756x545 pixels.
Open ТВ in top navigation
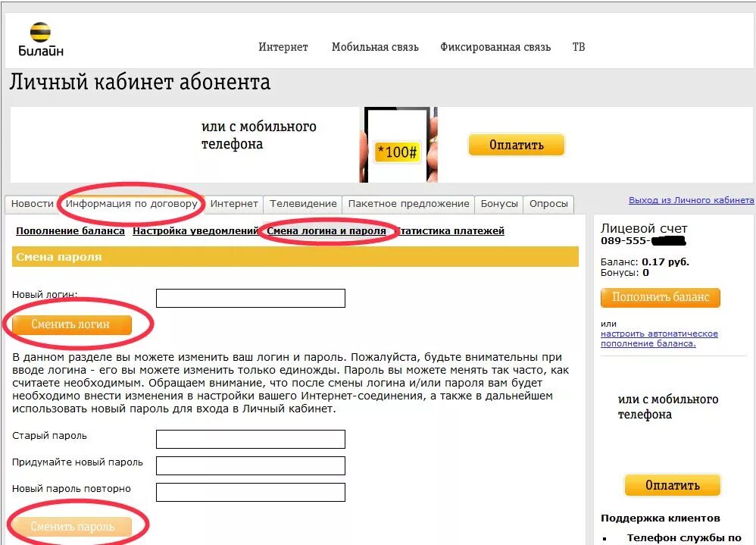pos(579,47)
